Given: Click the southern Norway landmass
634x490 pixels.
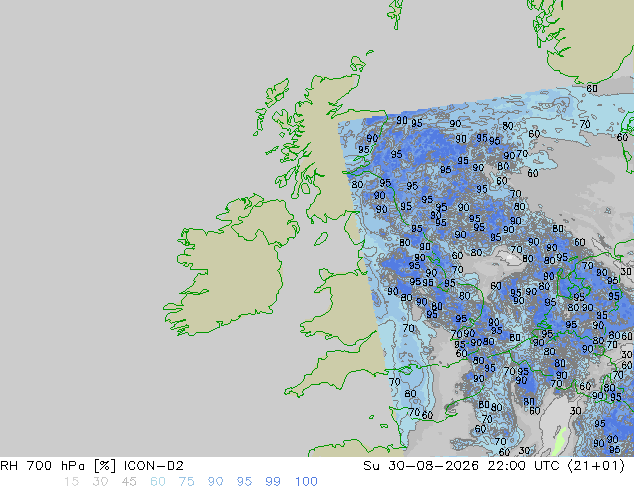Looking at the screenshot, I should [x=586, y=40].
